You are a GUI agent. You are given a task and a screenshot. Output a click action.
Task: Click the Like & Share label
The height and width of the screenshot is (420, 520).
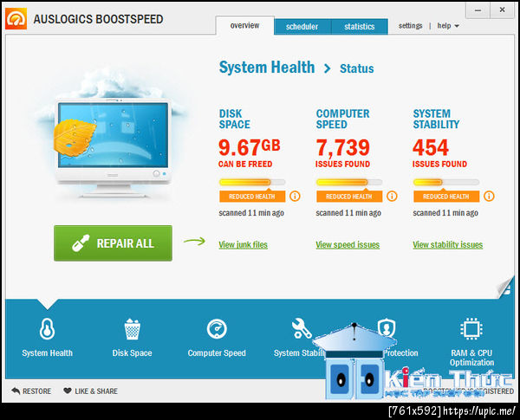[96, 391]
